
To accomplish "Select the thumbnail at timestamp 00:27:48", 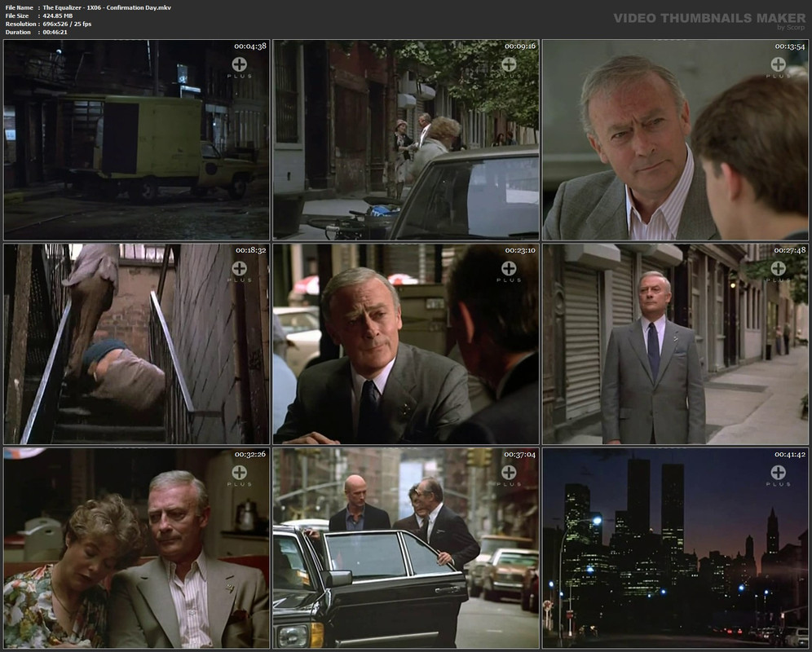I will tap(675, 344).
